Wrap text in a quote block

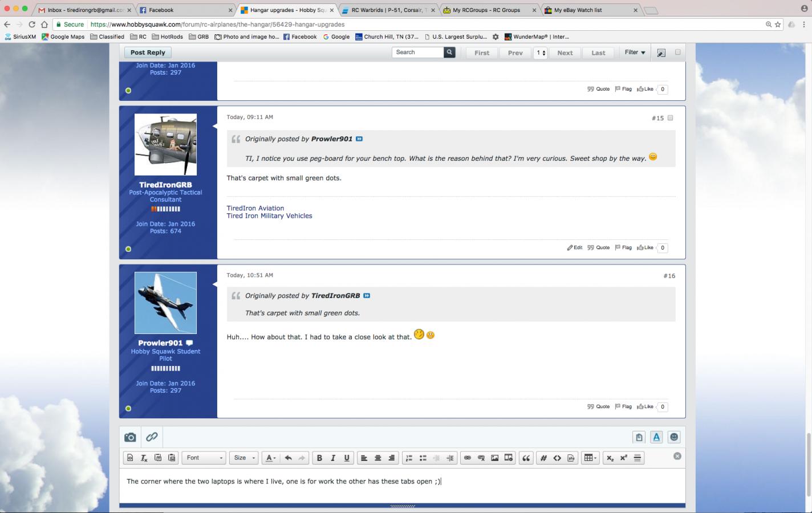(x=526, y=458)
